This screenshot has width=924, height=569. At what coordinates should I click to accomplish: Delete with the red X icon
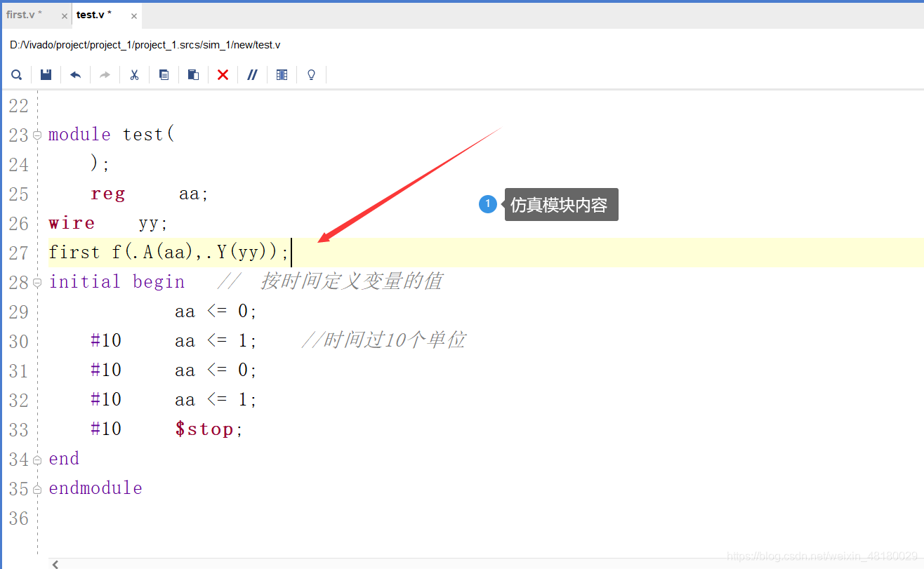tap(223, 74)
